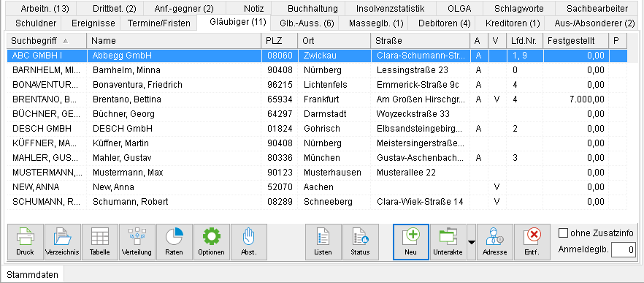The image size is (644, 283).
Task: Click the P column header
Action: point(618,41)
